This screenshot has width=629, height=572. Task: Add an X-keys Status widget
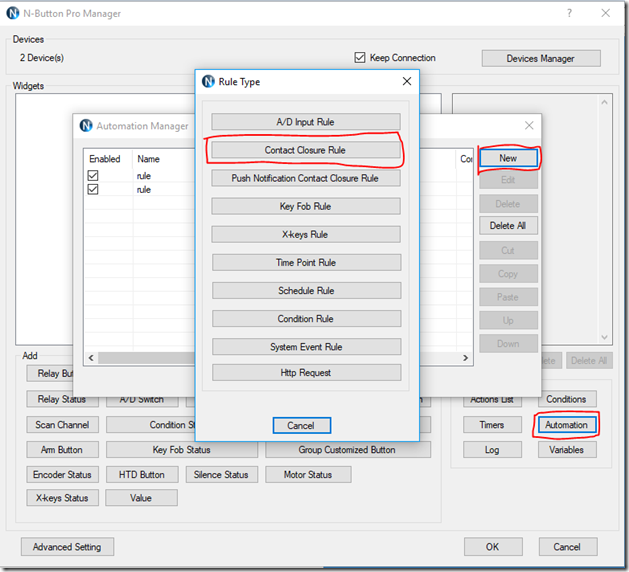[62, 498]
